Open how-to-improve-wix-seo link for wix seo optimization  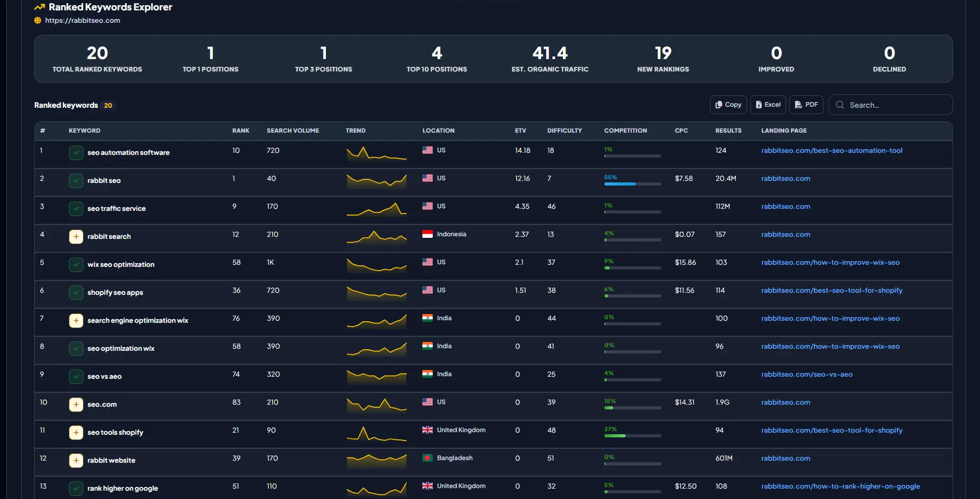[x=830, y=263]
